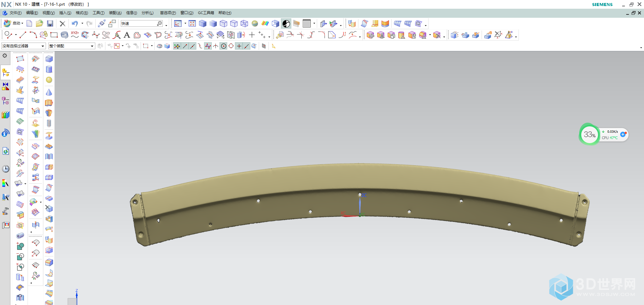Screen dimensions: 644x305
Task: Click the Redo arrow icon
Action: pyautogui.click(x=89, y=23)
